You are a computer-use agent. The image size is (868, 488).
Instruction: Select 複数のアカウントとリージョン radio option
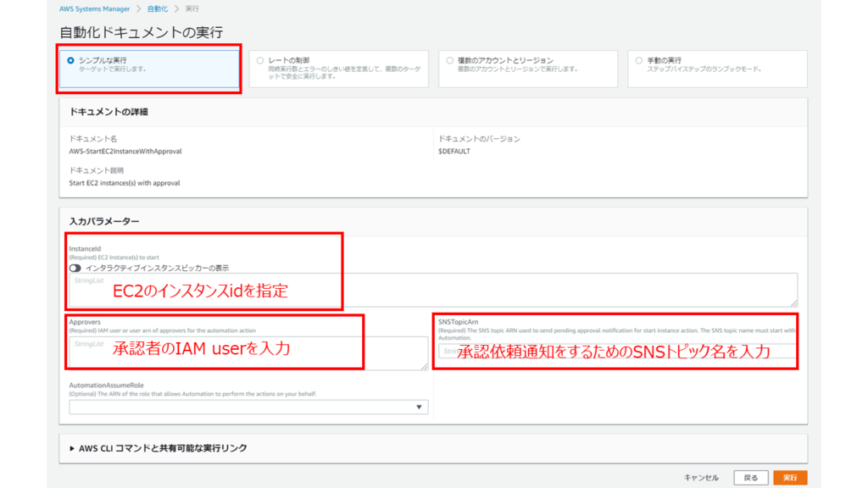click(450, 61)
